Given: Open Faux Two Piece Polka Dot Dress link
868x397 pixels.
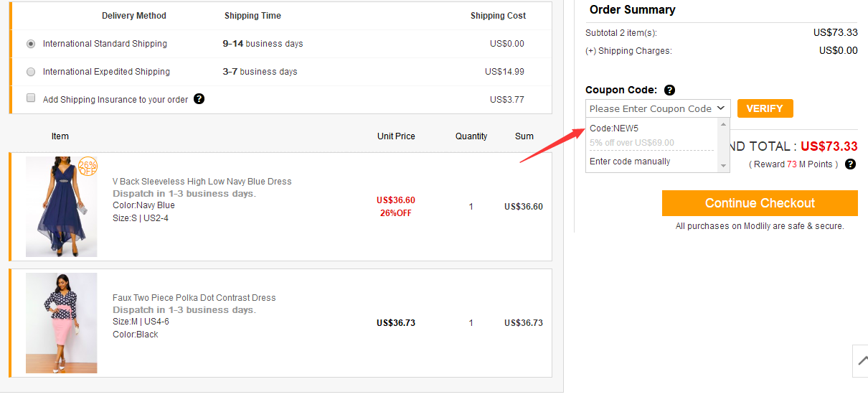Looking at the screenshot, I should (194, 298).
